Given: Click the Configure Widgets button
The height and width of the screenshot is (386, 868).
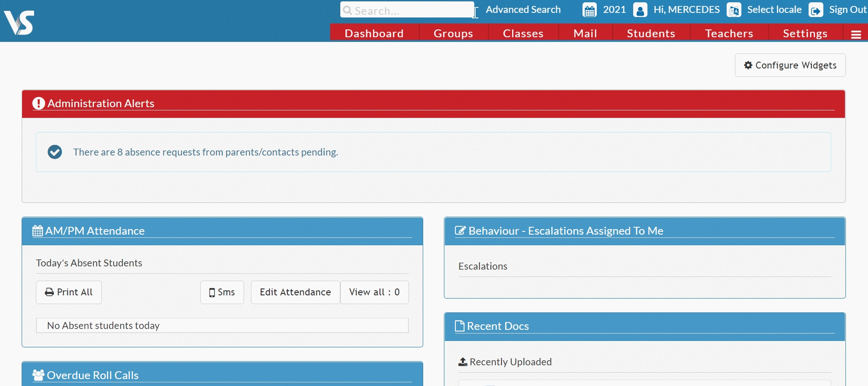Looking at the screenshot, I should (x=790, y=65).
